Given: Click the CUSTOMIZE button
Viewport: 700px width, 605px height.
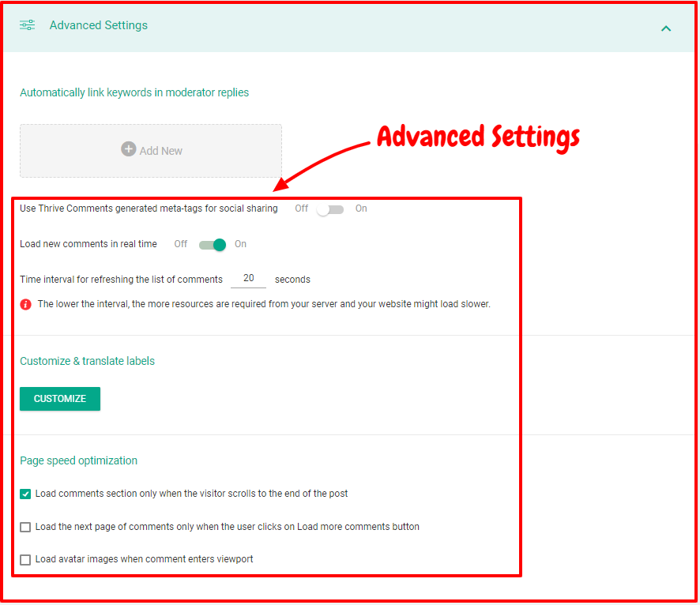Looking at the screenshot, I should (59, 399).
